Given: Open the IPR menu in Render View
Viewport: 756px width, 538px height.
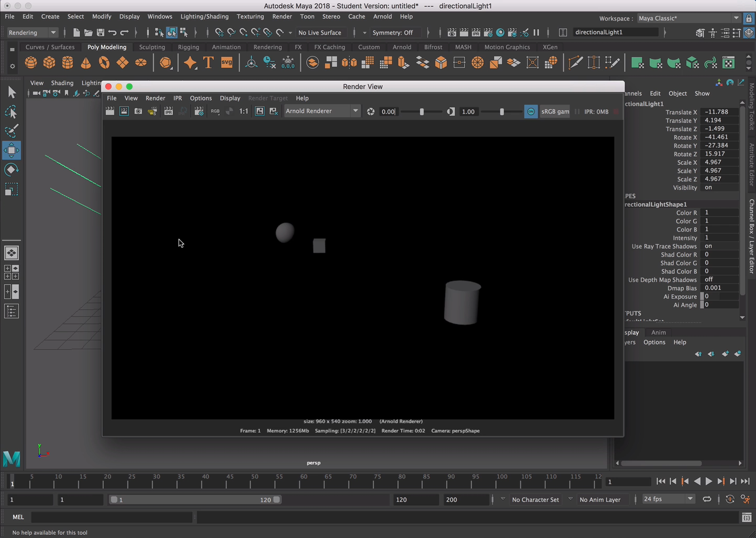Looking at the screenshot, I should pyautogui.click(x=177, y=98).
